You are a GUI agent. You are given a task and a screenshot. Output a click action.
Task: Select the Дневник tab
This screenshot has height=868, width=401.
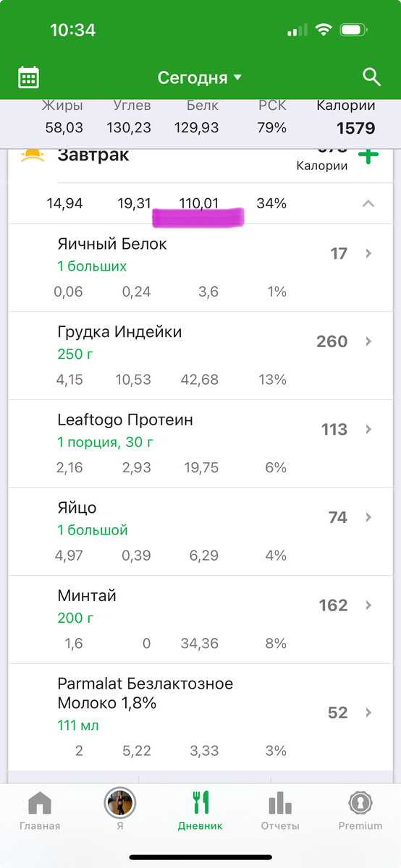200,810
